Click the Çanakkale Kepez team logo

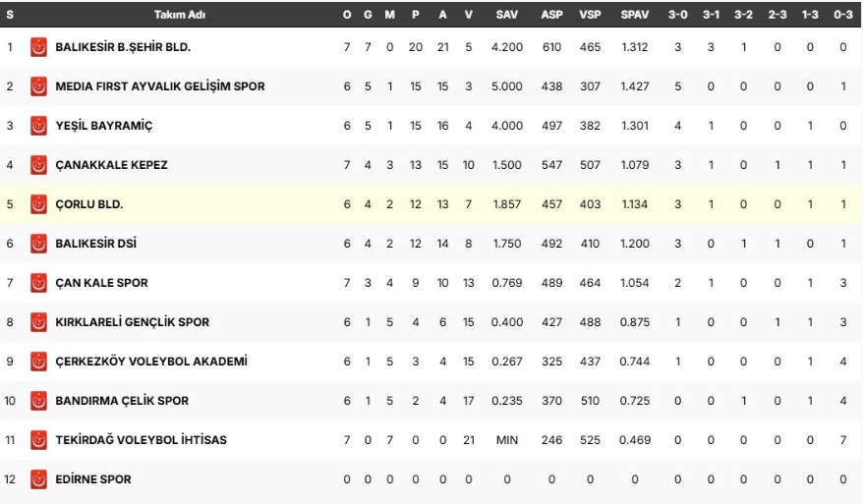(39, 165)
